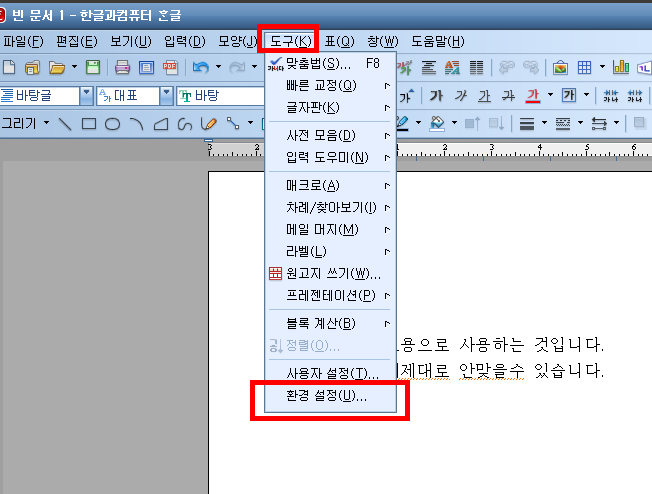The height and width of the screenshot is (494, 652).
Task: Click the horizontal ruler above the page
Action: (x=430, y=150)
